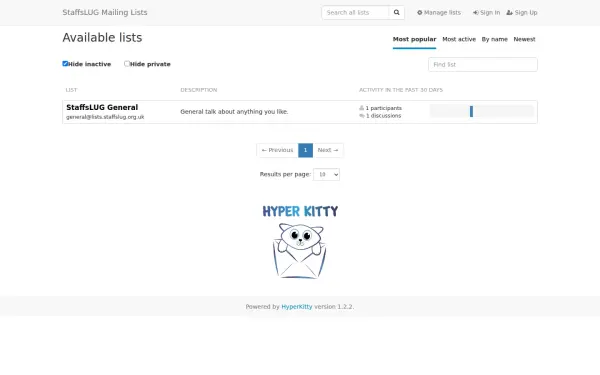Open the StaffsLUG Mailing Lists home link

point(105,12)
